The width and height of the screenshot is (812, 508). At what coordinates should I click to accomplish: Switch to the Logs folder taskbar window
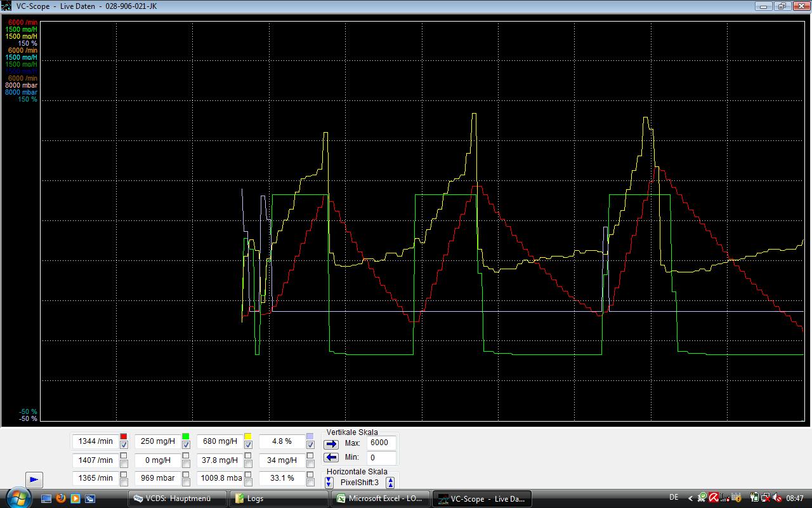click(280, 498)
